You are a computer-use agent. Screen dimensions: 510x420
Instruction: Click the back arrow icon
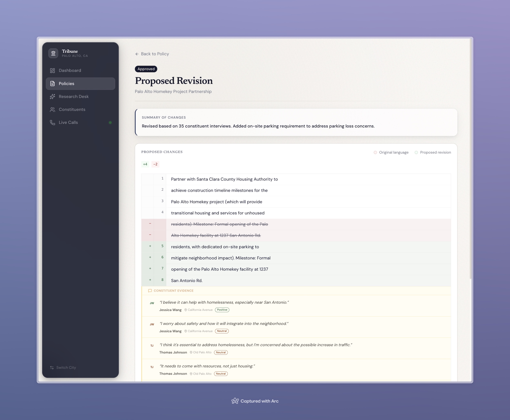[x=137, y=54]
